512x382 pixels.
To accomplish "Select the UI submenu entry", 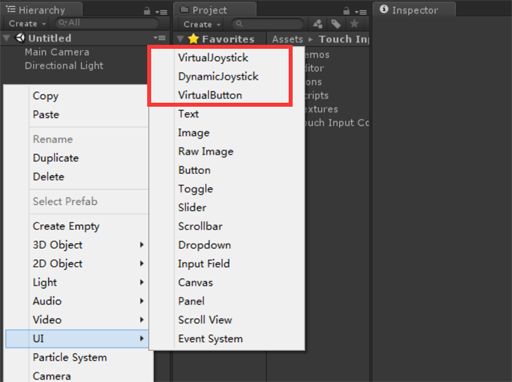I will (x=77, y=339).
